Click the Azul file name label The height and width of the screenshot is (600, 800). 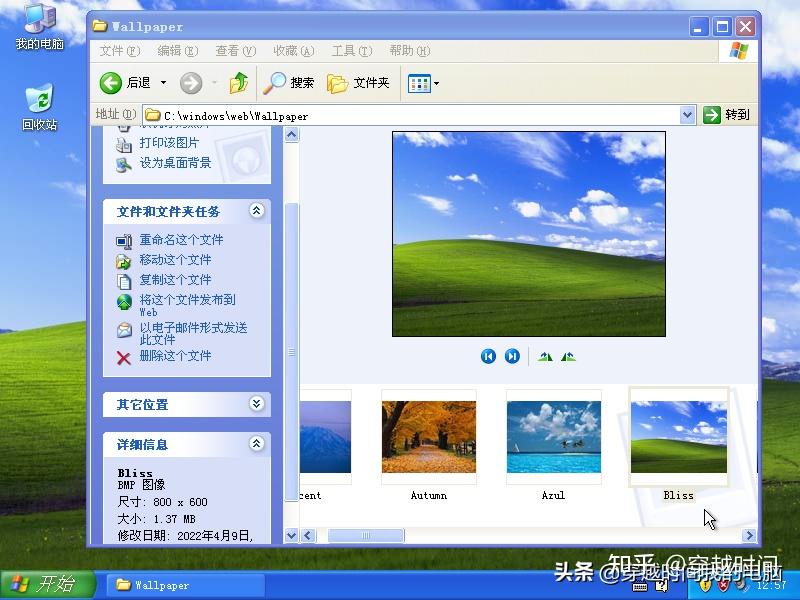(554, 495)
